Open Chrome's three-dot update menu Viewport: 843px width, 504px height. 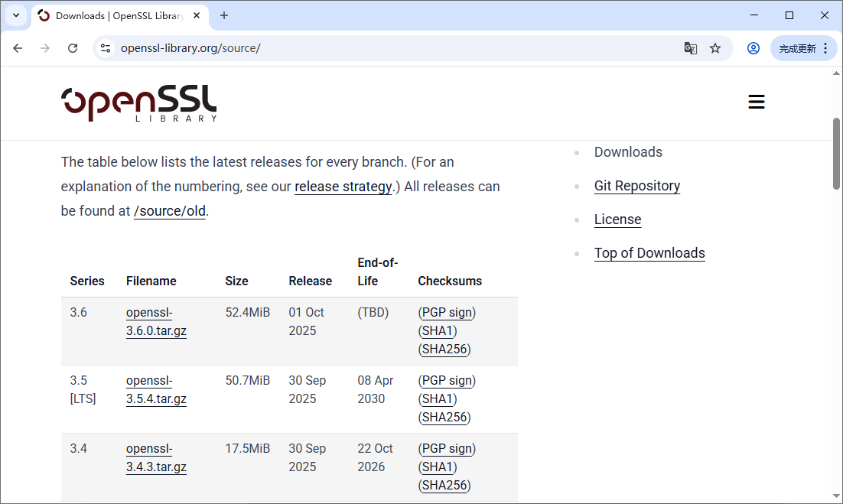click(x=825, y=48)
